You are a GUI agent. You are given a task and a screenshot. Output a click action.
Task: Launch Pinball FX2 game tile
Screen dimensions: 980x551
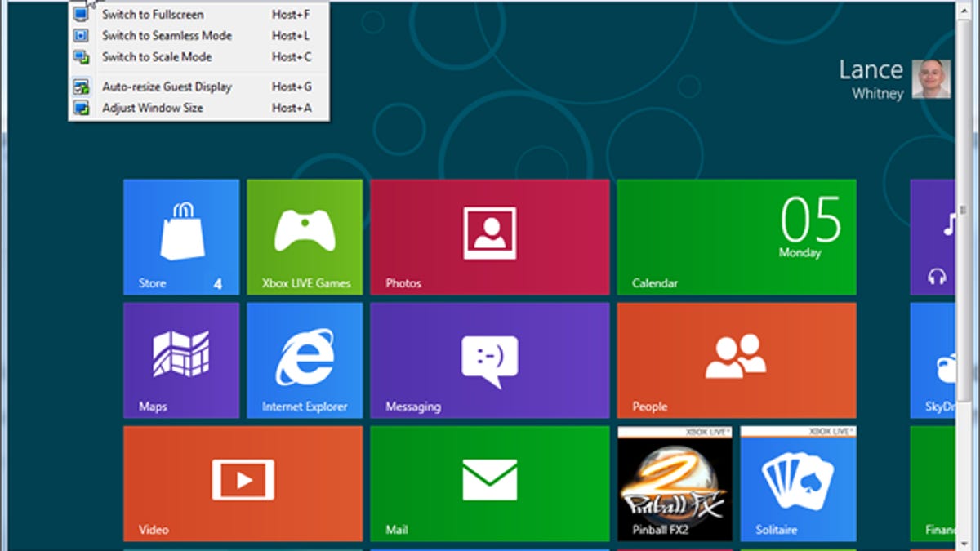pos(675,483)
